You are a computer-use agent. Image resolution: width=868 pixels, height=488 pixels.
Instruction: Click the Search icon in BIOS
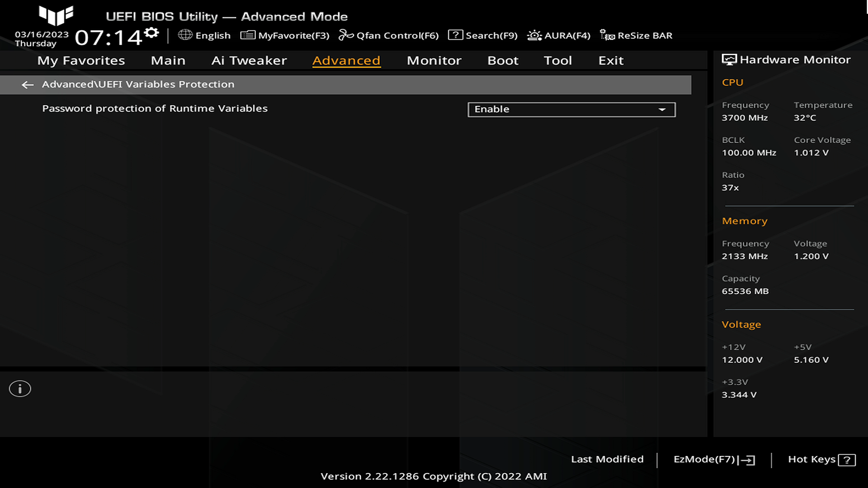(x=455, y=35)
